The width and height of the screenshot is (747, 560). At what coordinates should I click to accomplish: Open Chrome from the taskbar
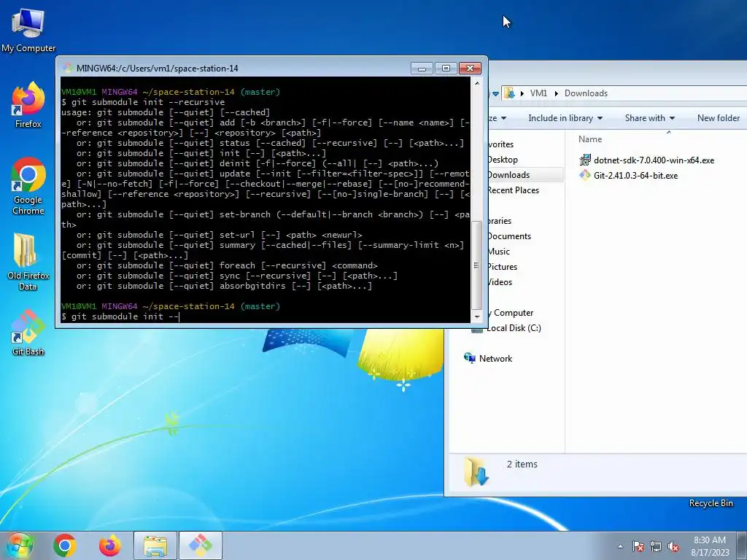(65, 545)
